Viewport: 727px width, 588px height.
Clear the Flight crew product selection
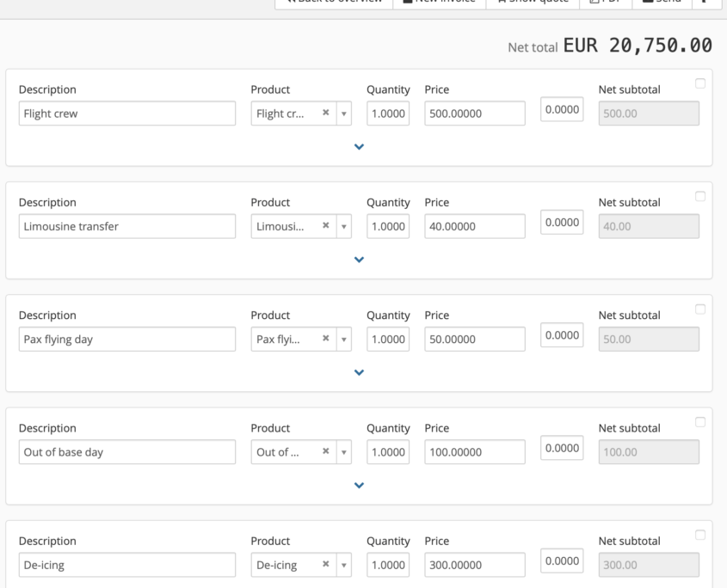326,113
